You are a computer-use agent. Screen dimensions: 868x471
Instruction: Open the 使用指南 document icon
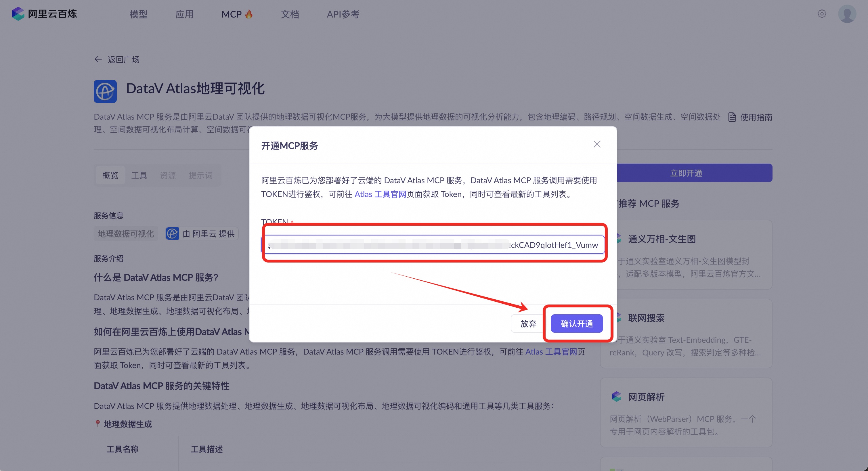[732, 117]
